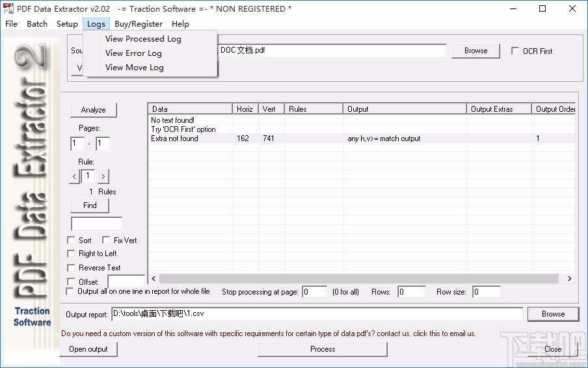Viewport: 588px width, 368px height.
Task: Click the horizontal scrollbar thumb of the table
Action: point(359,278)
